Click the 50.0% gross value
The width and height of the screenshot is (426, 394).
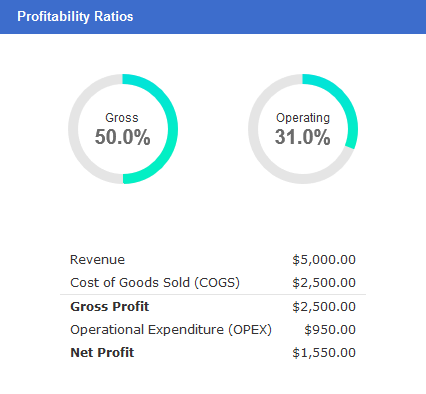click(x=123, y=137)
